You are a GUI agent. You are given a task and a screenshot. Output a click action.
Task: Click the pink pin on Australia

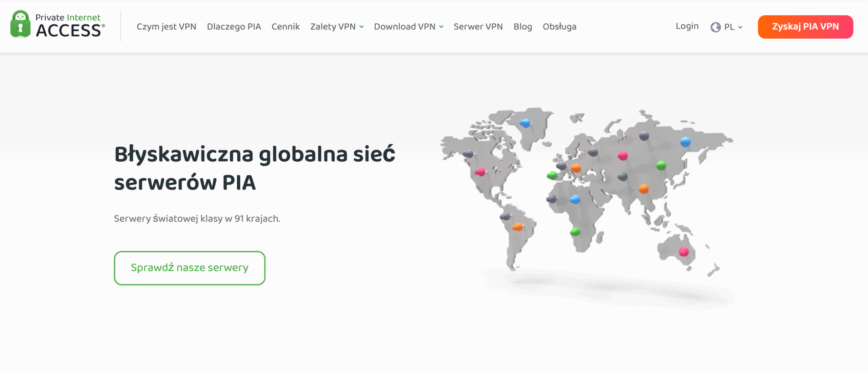[684, 251]
